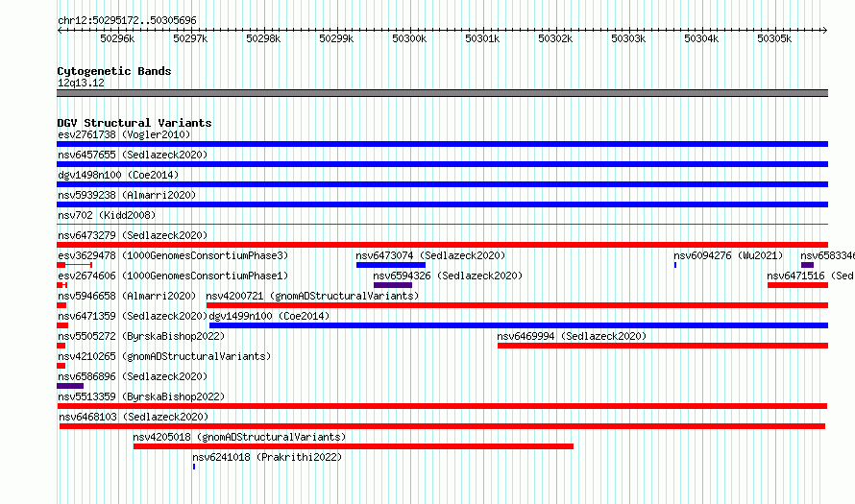Image resolution: width=855 pixels, height=504 pixels.
Task: Click the 50299k ruler label
Action: pyautogui.click(x=336, y=38)
